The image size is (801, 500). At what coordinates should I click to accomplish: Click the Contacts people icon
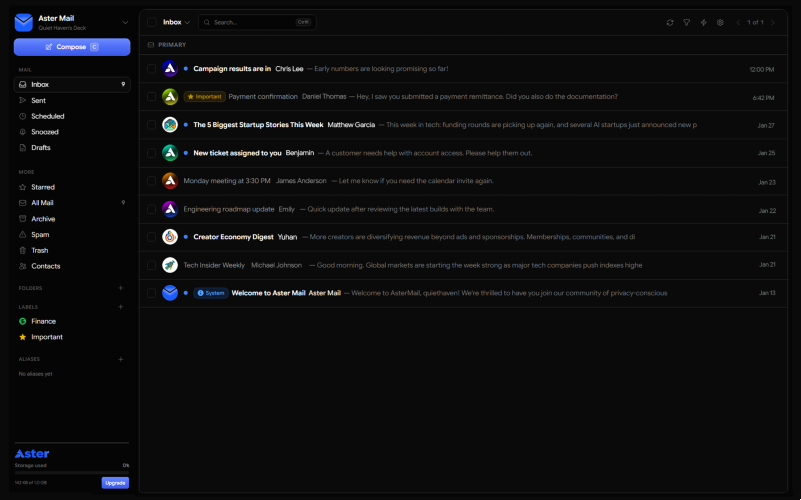22,266
